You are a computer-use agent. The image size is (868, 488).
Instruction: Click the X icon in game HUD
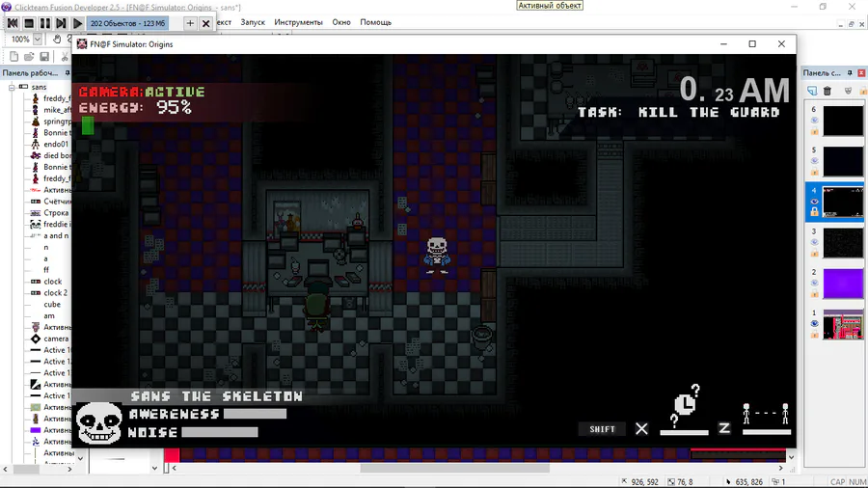pos(641,429)
